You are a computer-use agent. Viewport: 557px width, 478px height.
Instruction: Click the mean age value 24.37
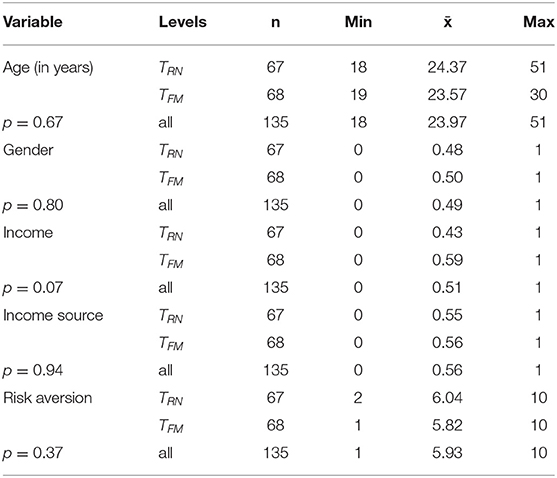tap(447, 67)
